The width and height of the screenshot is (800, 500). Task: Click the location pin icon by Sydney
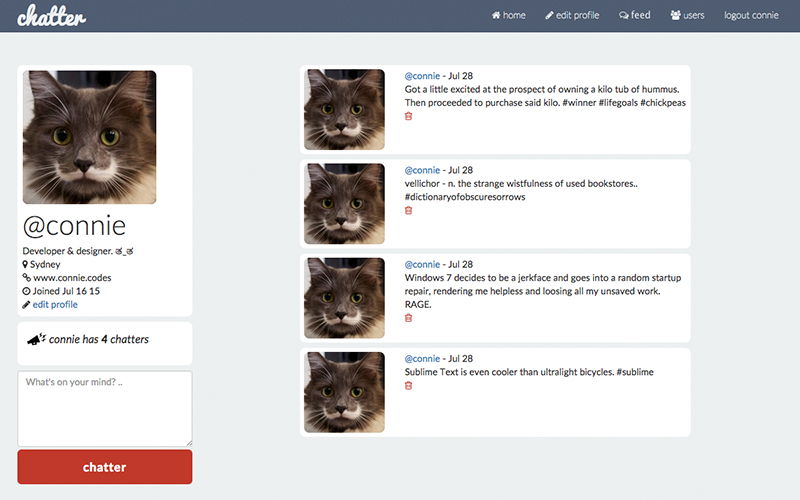[25, 264]
